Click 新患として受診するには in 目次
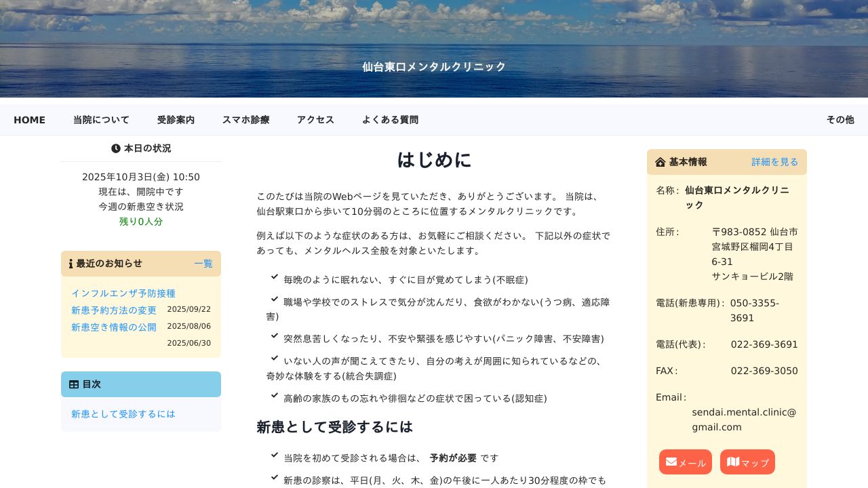 (123, 414)
